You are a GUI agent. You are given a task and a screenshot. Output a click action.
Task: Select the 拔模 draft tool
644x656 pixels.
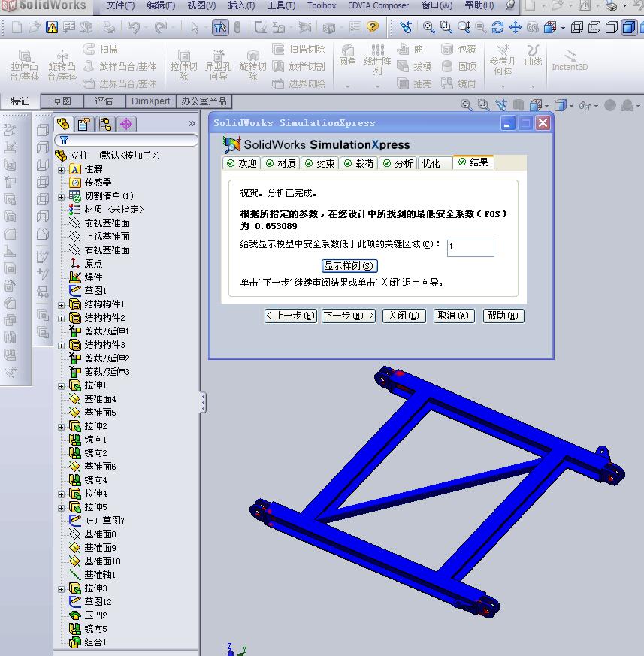(414, 66)
